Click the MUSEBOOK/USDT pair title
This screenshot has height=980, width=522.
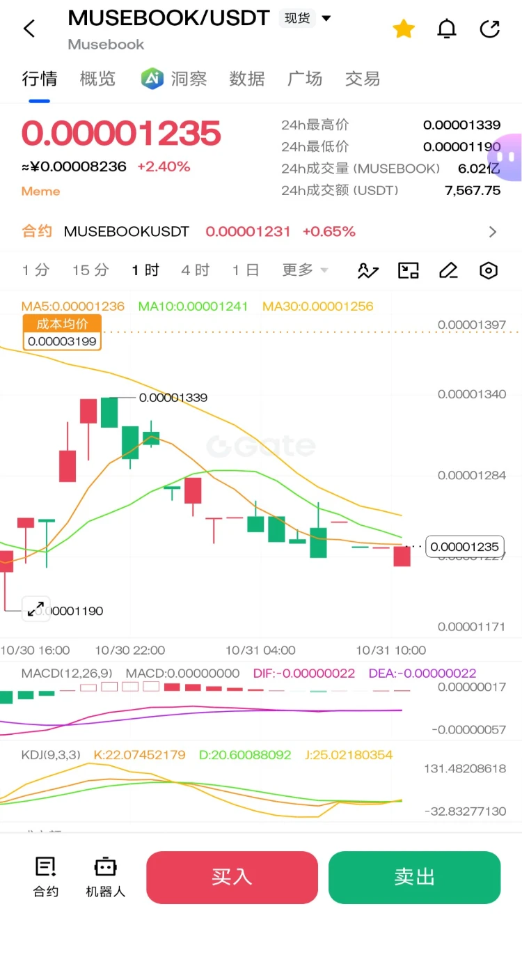coord(168,18)
